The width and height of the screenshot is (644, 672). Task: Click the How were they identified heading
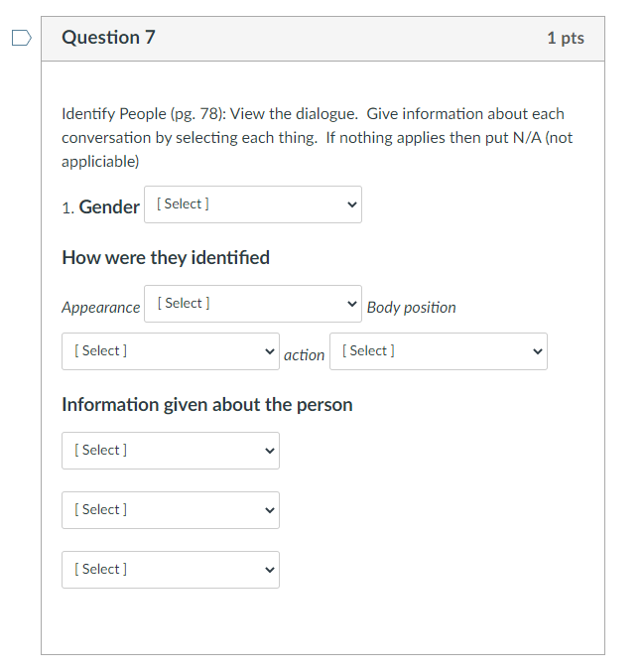tap(166, 258)
